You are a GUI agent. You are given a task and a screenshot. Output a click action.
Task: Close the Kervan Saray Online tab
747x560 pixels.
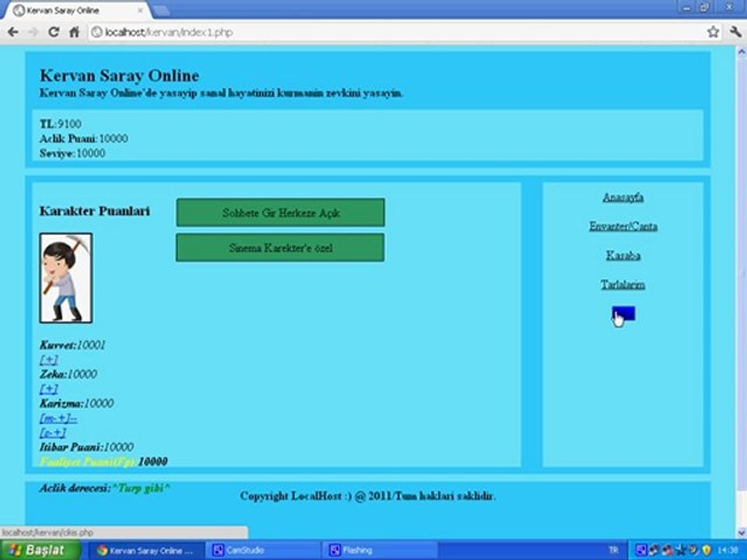click(x=141, y=10)
